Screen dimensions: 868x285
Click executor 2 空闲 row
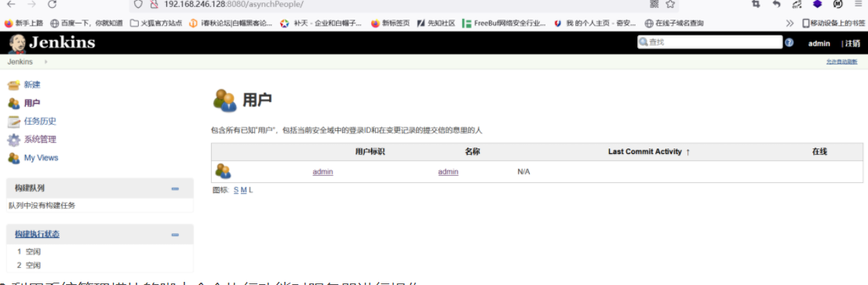pos(29,265)
